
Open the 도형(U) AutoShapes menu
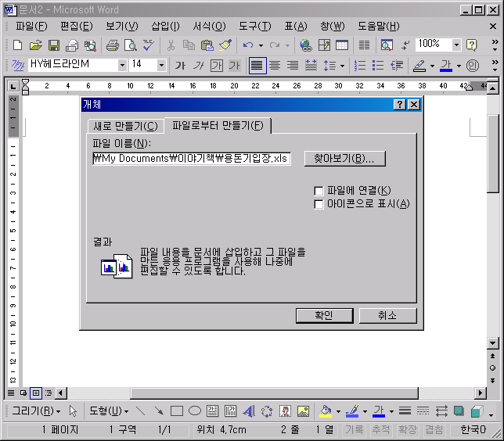tap(109, 411)
